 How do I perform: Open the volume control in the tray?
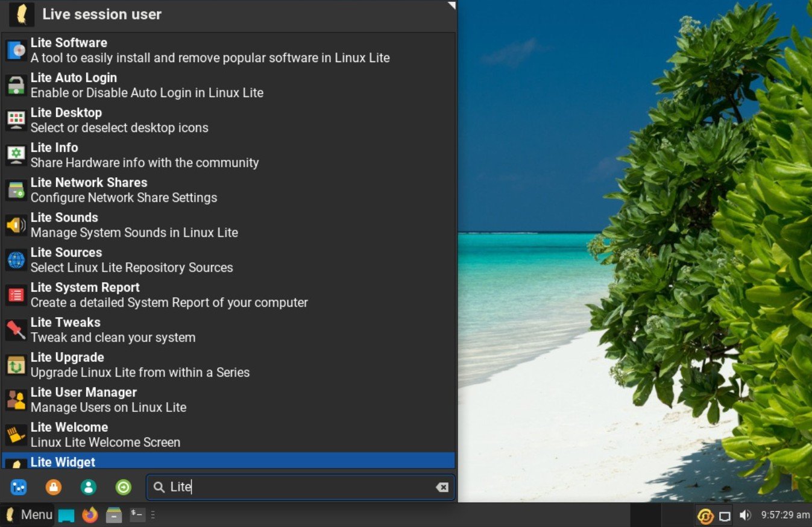[745, 516]
